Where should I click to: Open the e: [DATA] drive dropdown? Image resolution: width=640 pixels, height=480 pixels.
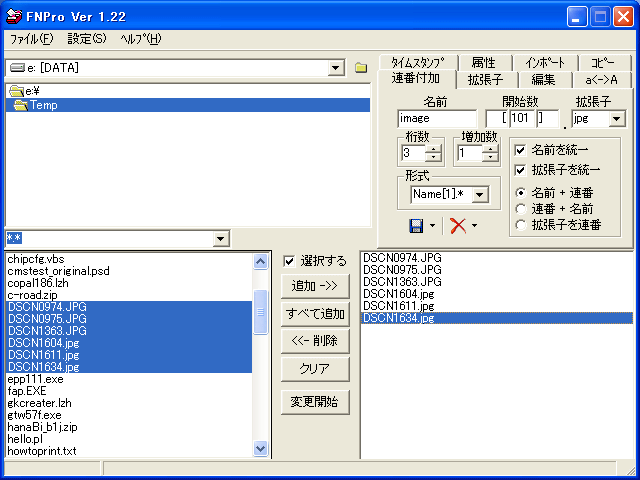pos(337,68)
